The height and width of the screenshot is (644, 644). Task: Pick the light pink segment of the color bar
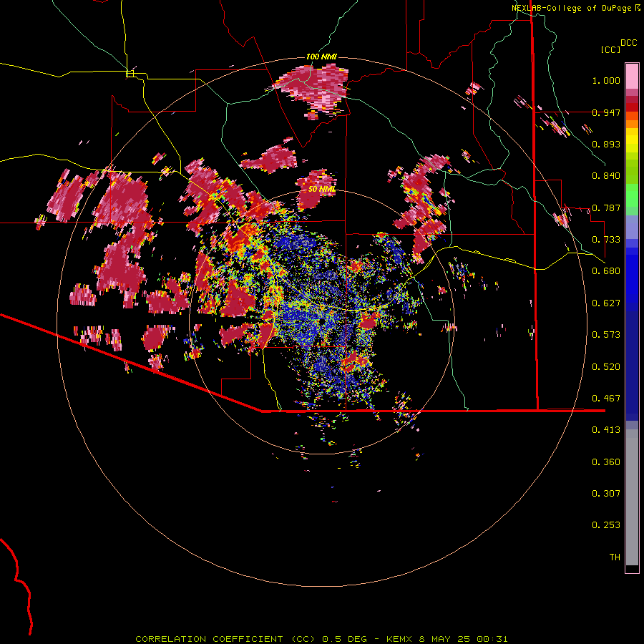click(x=632, y=77)
